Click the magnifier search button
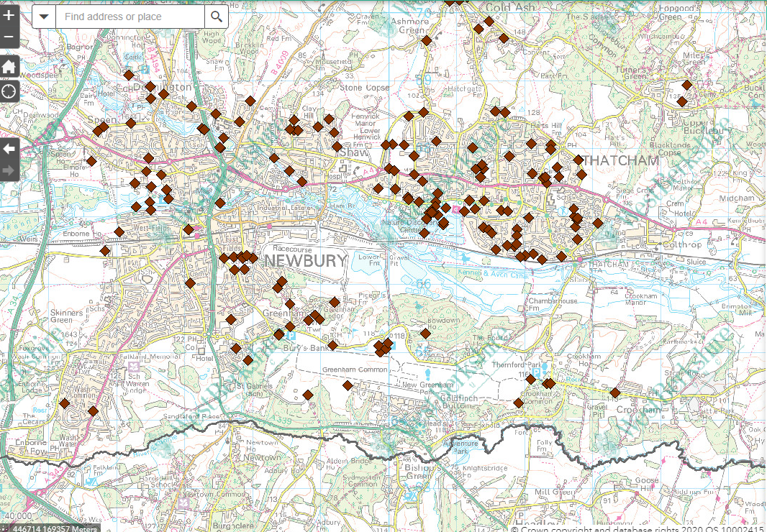 [x=216, y=17]
